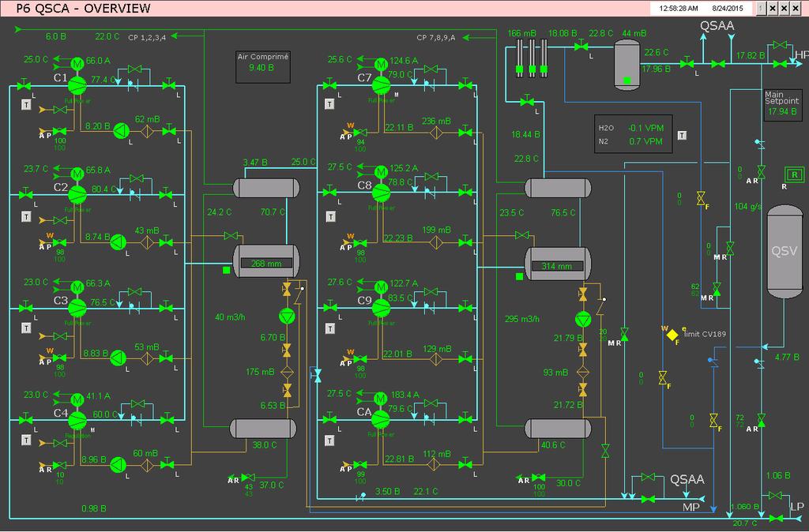
Task: Select the MP outlet valve near QSAA
Action: [x=648, y=499]
